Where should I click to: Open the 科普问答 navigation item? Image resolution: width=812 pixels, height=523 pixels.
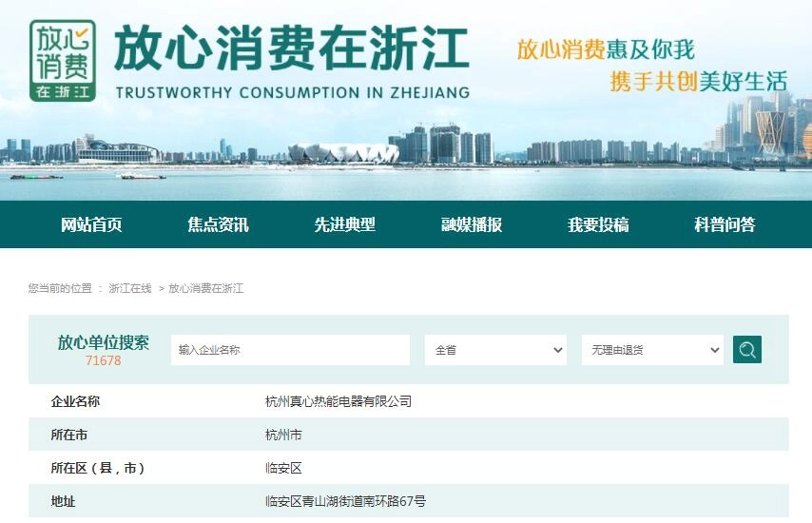click(725, 225)
